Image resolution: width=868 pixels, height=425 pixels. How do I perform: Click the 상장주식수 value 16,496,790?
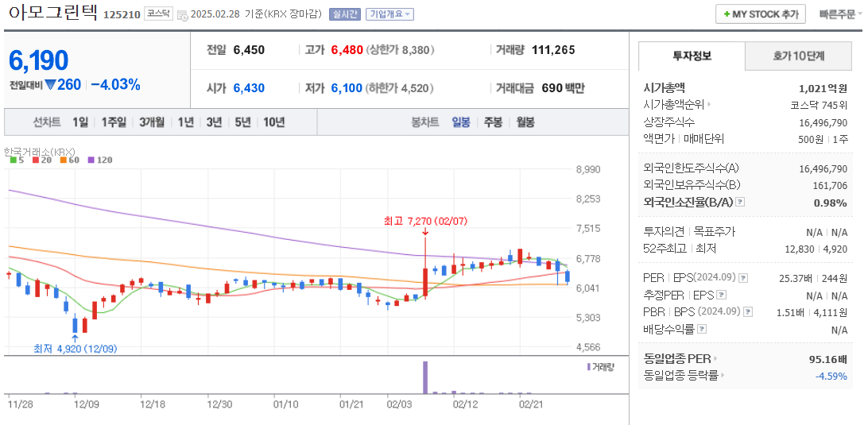(x=823, y=122)
